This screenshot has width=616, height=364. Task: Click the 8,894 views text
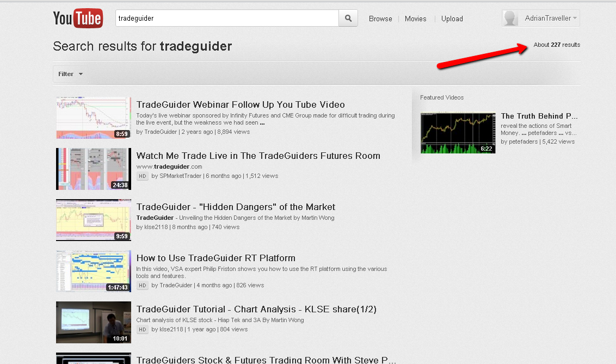point(233,132)
